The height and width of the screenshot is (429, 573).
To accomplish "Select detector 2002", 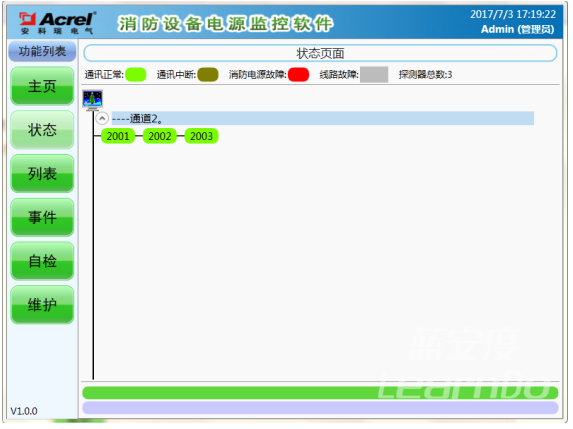I will [160, 136].
